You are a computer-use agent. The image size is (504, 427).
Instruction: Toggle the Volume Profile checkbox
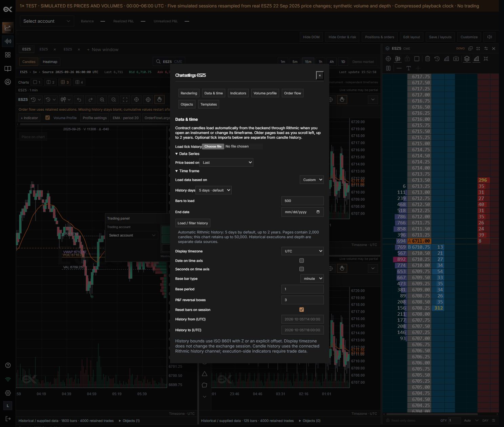(x=47, y=118)
